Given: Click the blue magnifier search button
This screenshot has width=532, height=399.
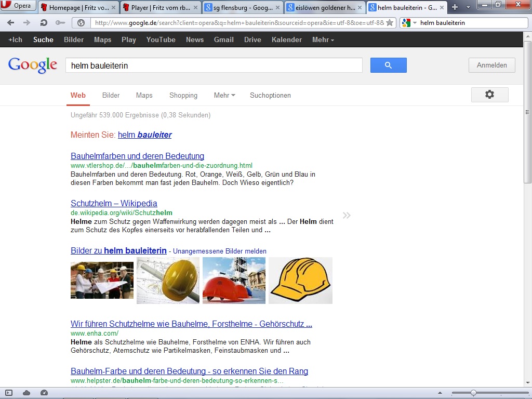Looking at the screenshot, I should pos(389,65).
